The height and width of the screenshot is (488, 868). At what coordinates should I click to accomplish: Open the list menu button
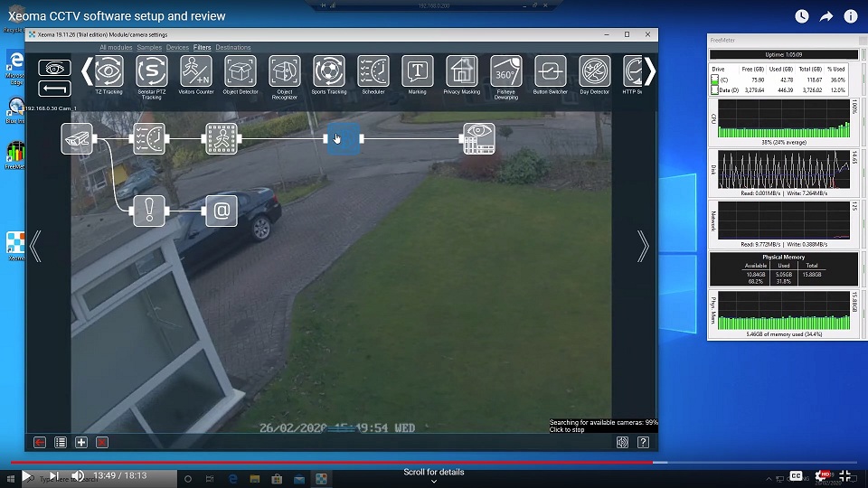[x=61, y=442]
